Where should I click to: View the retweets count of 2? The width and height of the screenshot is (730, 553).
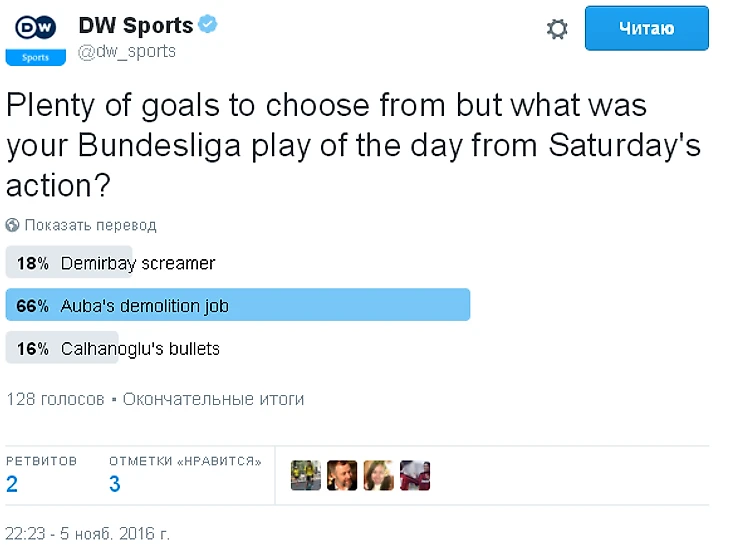click(x=12, y=485)
